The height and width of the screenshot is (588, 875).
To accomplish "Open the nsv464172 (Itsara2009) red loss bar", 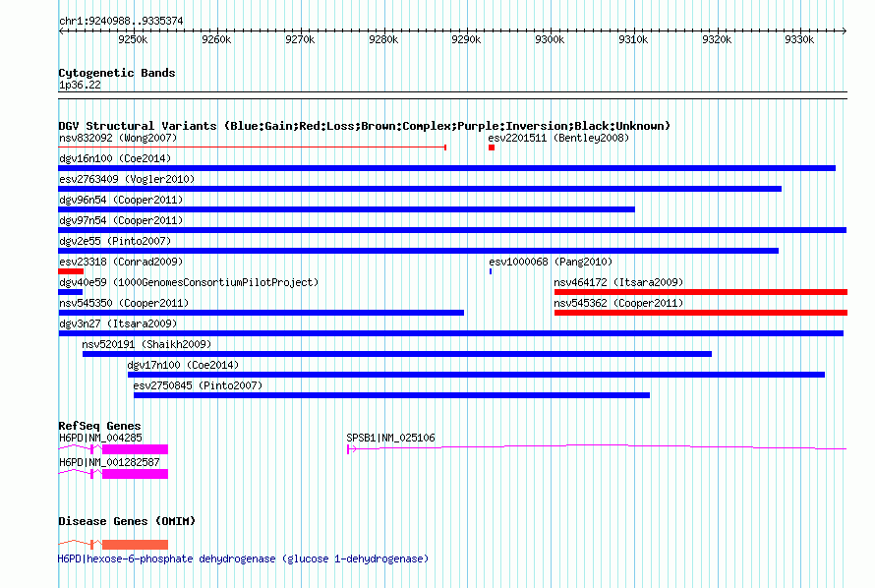I will tap(701, 292).
